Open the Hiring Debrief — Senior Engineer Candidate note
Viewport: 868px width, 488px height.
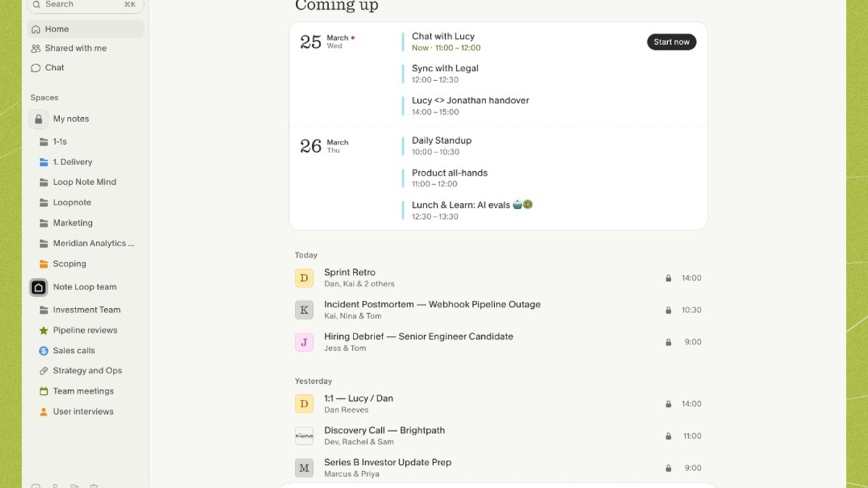click(x=498, y=342)
